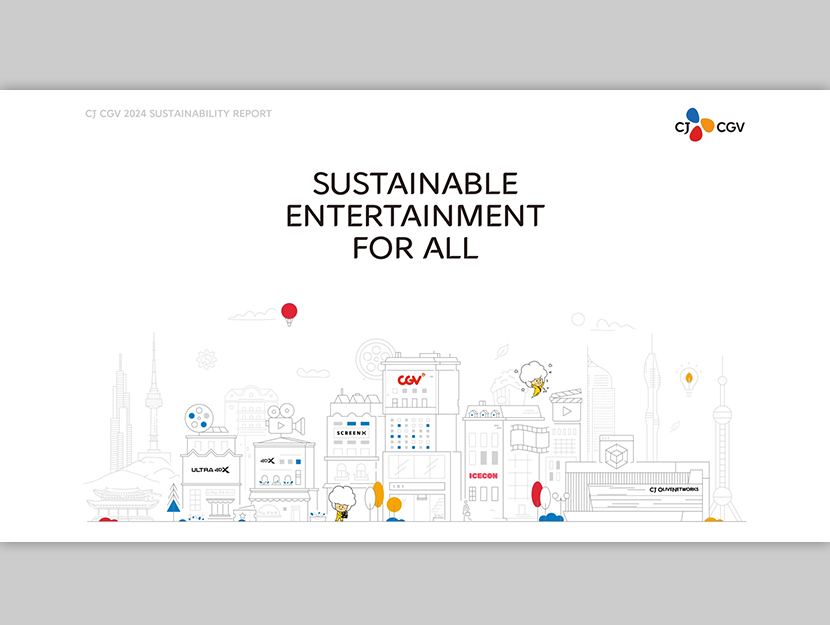Viewport: 830px width, 625px height.
Task: Click the flying character with yellow outfit
Action: point(535,380)
